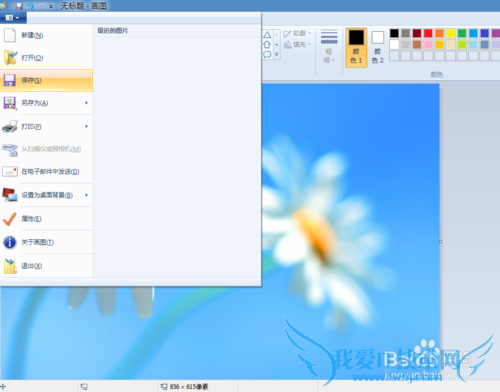Choose 新建(N) to create a new picture
The image size is (500, 392).
[46, 35]
